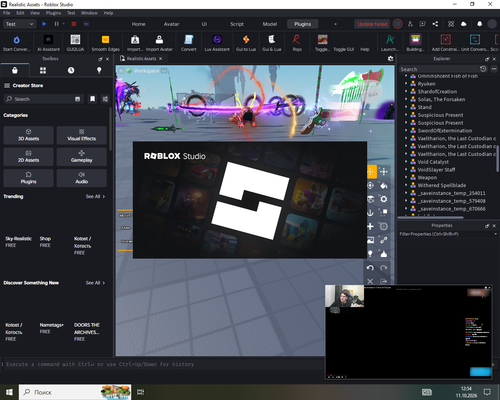Click See All next to Discover Something New
Screen dimensions: 500x400
coord(95,283)
